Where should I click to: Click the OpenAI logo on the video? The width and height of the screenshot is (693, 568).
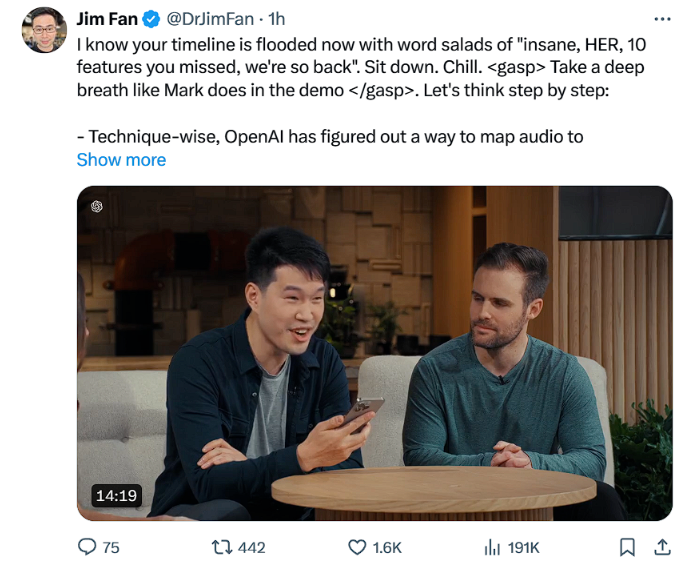[98, 207]
